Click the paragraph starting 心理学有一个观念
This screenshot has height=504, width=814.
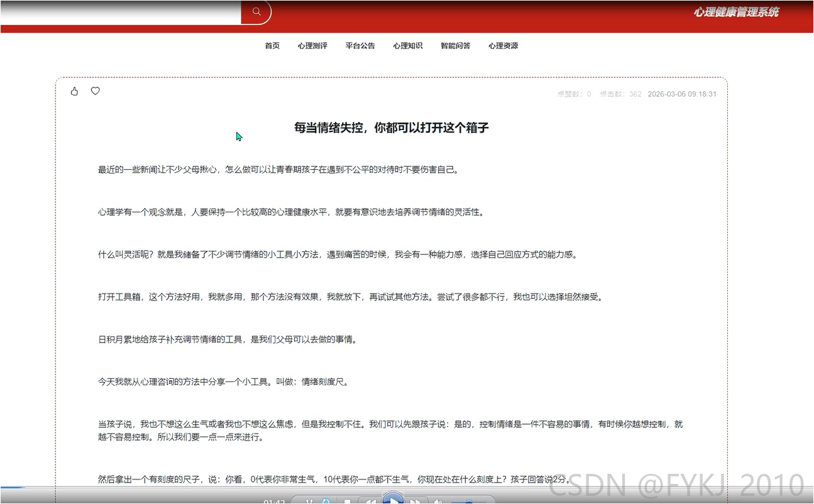coord(292,212)
